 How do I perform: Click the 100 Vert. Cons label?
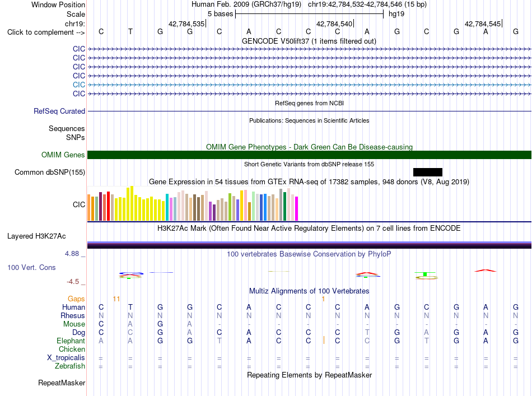click(x=31, y=267)
